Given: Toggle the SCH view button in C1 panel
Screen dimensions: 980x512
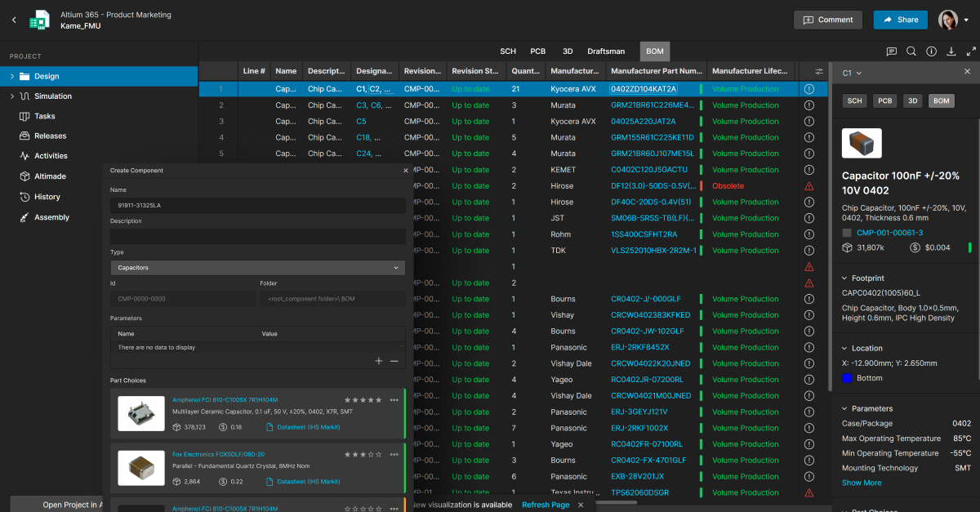Looking at the screenshot, I should coord(854,101).
